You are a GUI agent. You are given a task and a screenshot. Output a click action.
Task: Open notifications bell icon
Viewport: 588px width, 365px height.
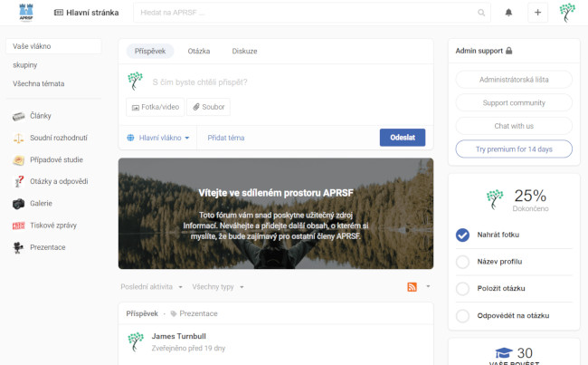tap(508, 13)
